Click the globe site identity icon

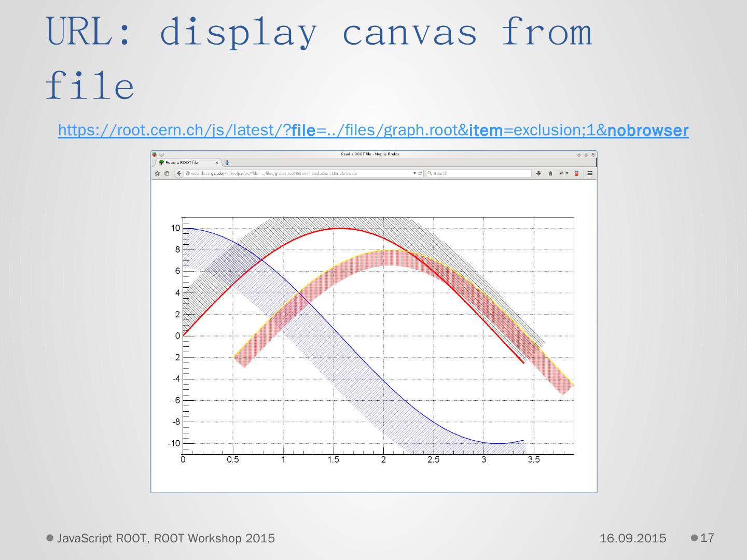[188, 173]
